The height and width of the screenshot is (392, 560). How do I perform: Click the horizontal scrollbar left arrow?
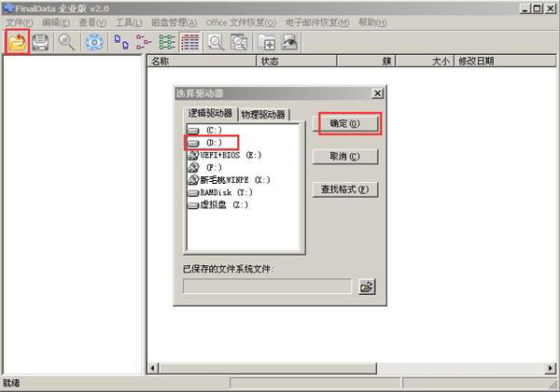pyautogui.click(x=153, y=368)
